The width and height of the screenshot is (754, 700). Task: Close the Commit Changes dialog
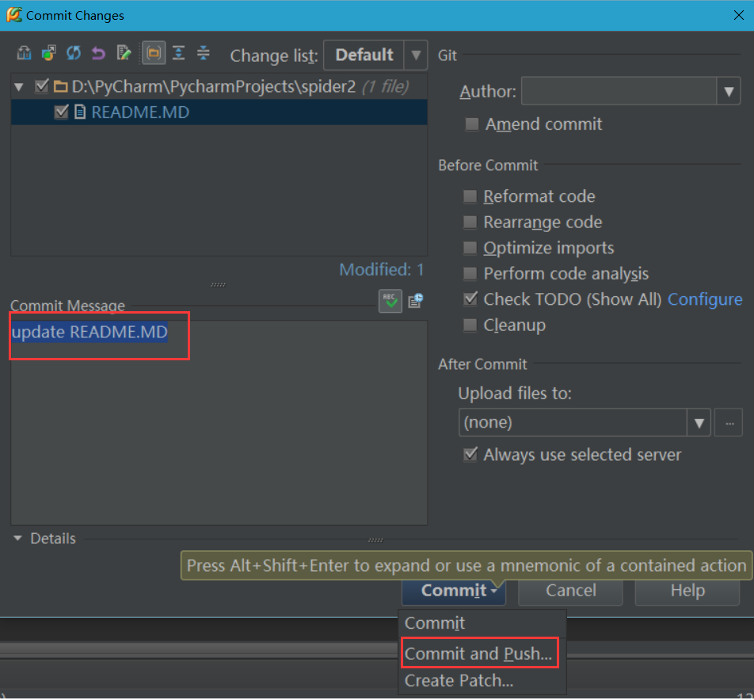click(x=739, y=15)
